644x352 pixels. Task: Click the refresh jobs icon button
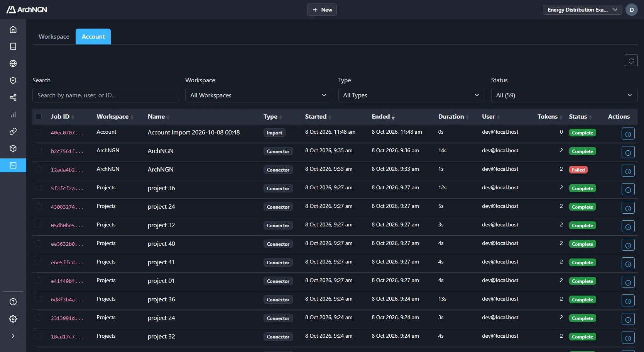point(631,60)
